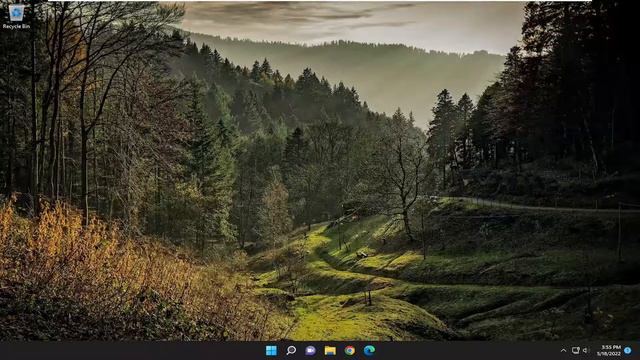
Task: Show hidden system tray icons
Action: pyautogui.click(x=564, y=350)
